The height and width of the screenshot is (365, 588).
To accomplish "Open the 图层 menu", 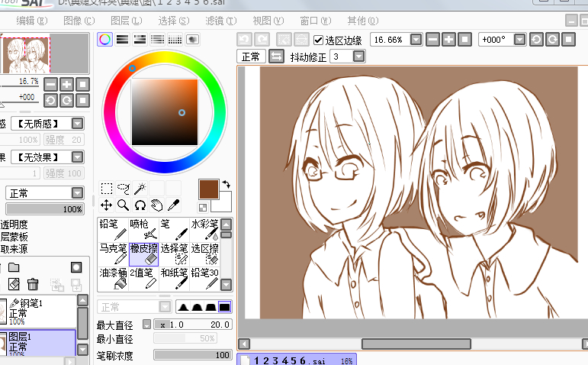I will click(x=126, y=21).
